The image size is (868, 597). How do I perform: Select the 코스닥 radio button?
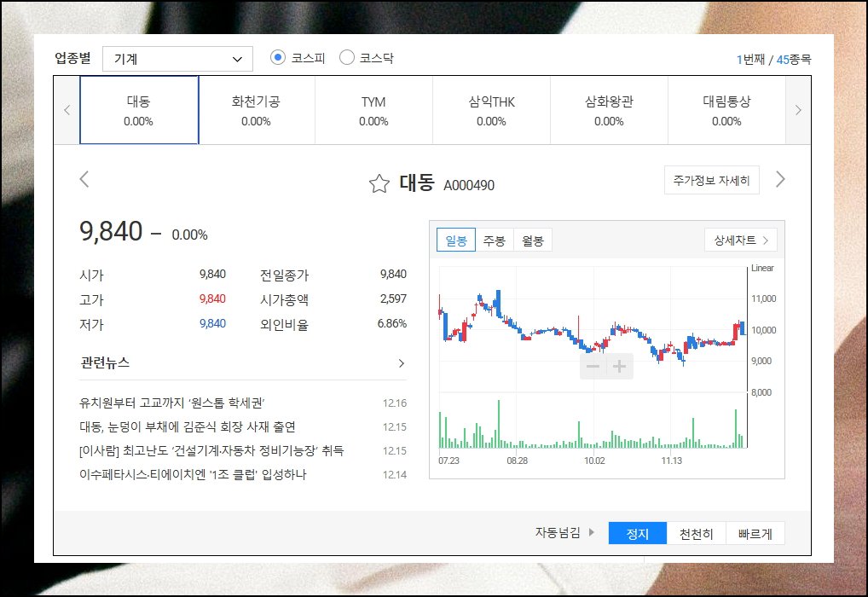point(346,58)
